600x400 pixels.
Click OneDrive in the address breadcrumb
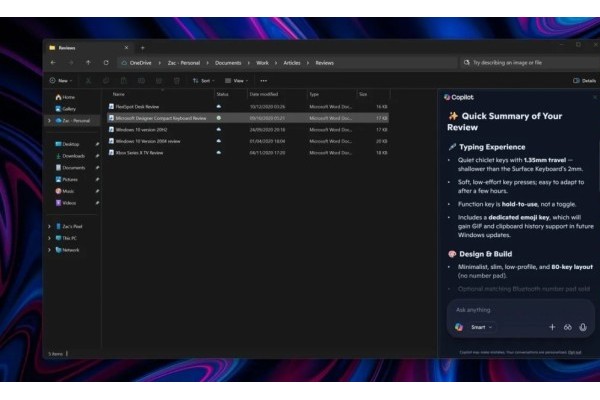140,63
